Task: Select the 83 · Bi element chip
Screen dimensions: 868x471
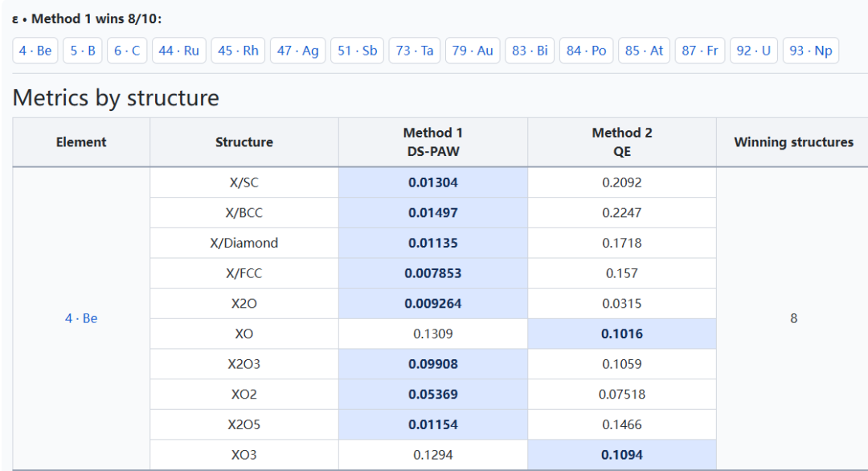Action: (x=530, y=51)
